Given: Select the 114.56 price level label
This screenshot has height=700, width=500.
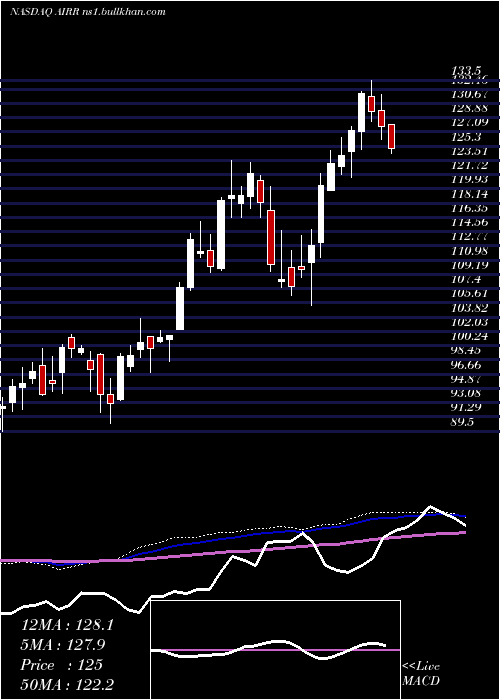Looking at the screenshot, I should (x=470, y=223).
